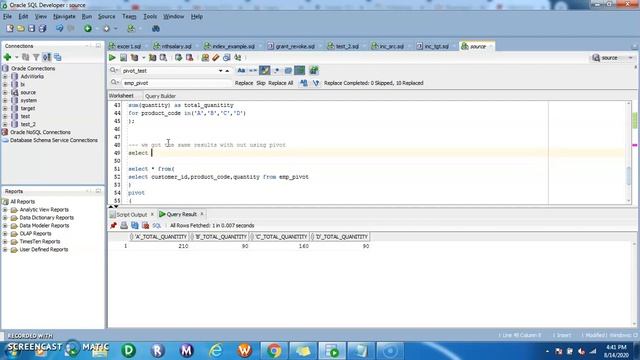Click the Rollback icon
The width and height of the screenshot is (640, 360).
(x=189, y=58)
